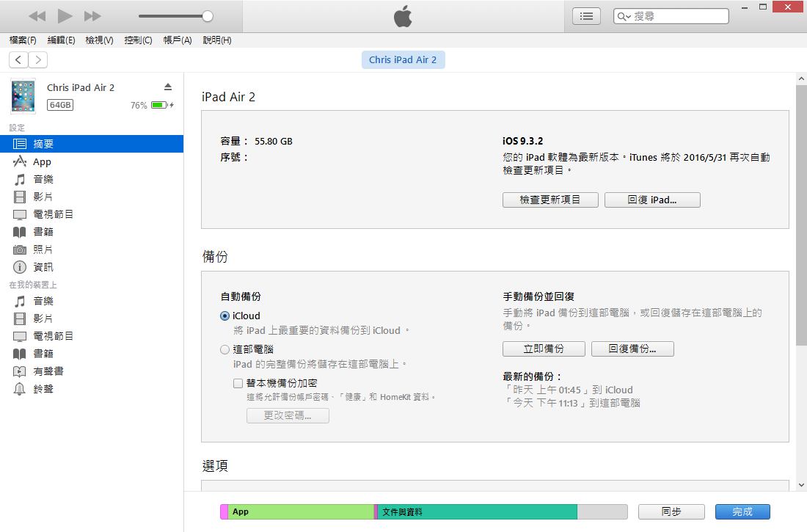Click the rewind previous track icon
This screenshot has height=532, width=807.
click(37, 16)
